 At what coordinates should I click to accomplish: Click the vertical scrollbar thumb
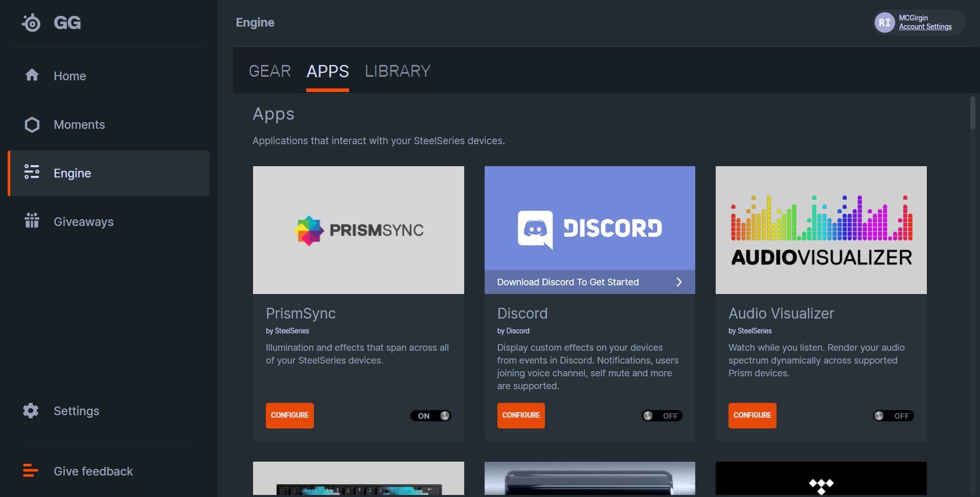coord(973,112)
